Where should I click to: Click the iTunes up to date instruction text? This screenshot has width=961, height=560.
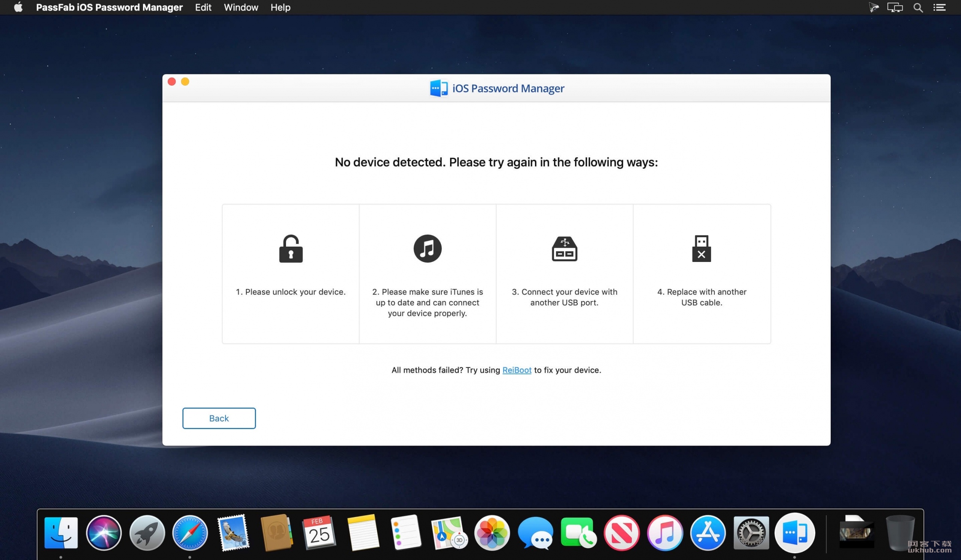coord(428,302)
